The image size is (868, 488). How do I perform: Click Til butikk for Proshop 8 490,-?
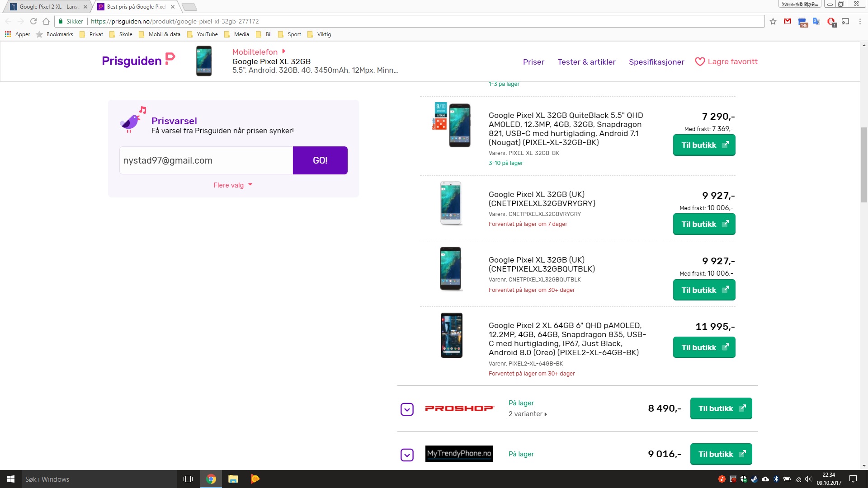click(721, 408)
